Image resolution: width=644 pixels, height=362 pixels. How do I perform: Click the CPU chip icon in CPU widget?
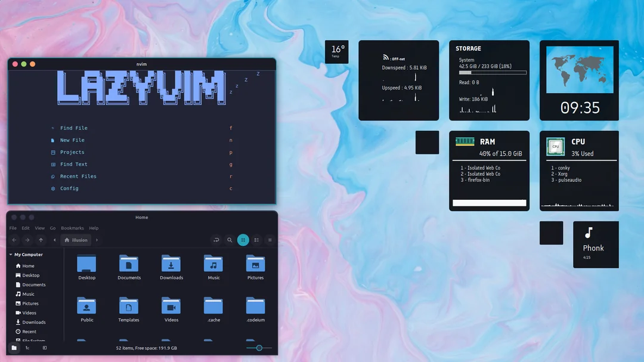coord(555,146)
